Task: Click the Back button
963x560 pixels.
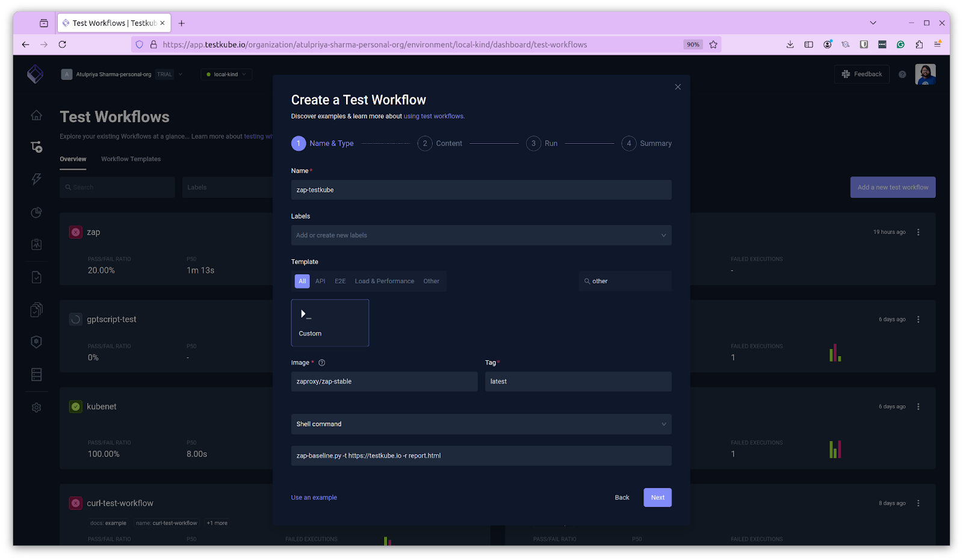Action: 622,497
